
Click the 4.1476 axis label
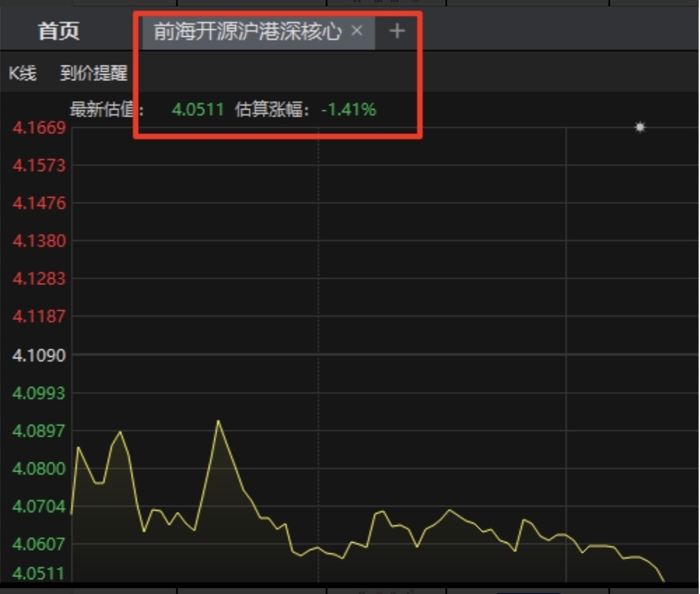(x=39, y=203)
